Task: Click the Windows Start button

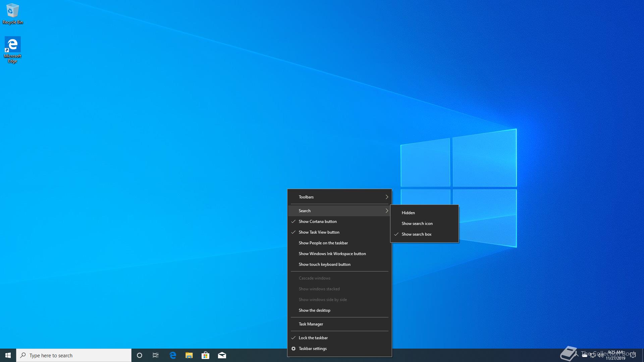Action: (x=8, y=355)
